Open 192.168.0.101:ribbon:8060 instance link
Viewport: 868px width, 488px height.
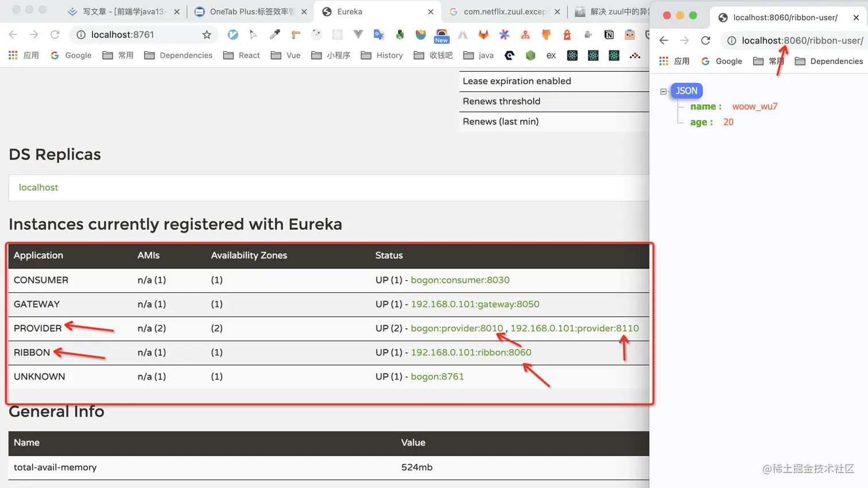click(471, 353)
